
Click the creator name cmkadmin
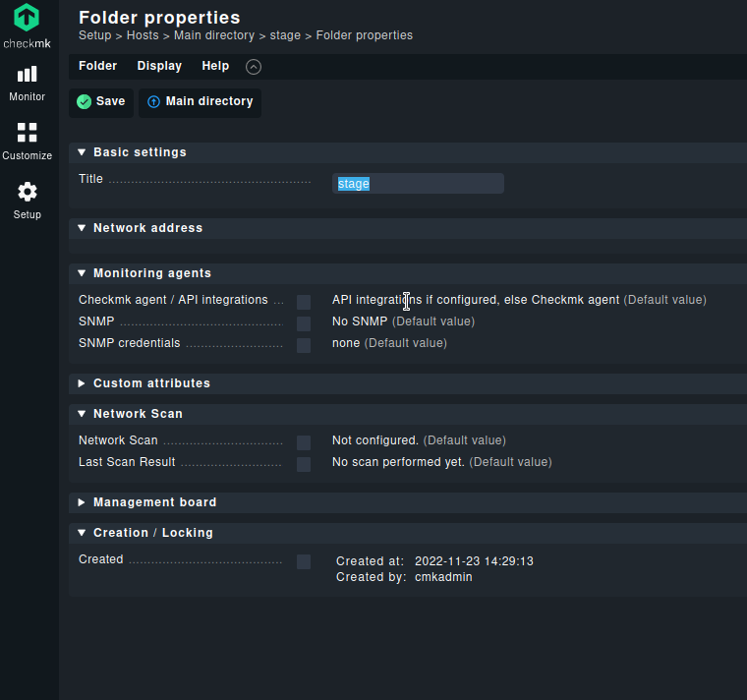click(x=443, y=577)
